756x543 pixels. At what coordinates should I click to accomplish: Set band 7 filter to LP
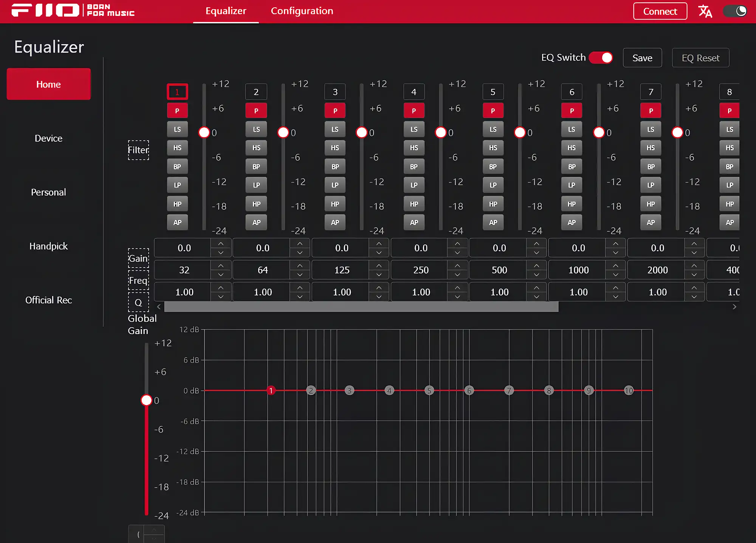point(651,185)
